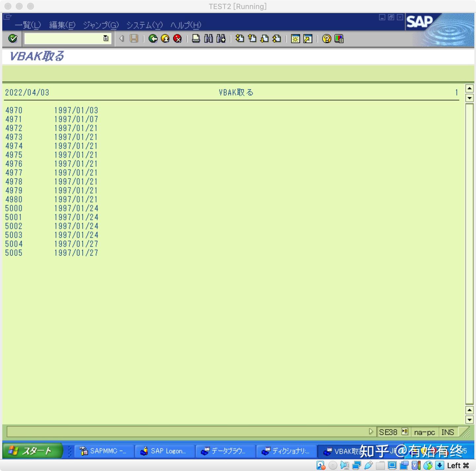This screenshot has width=476, height=471.
Task: Open the Help question mark icon
Action: pyautogui.click(x=327, y=39)
